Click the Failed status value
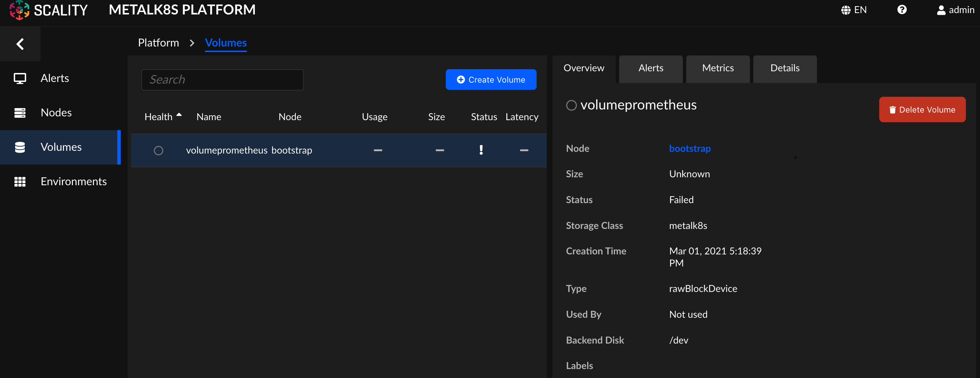Viewport: 980px width, 378px height. coord(681,200)
